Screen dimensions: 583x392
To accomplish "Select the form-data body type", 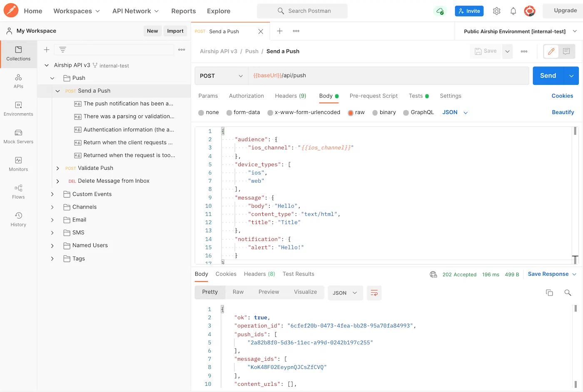I will coord(243,112).
